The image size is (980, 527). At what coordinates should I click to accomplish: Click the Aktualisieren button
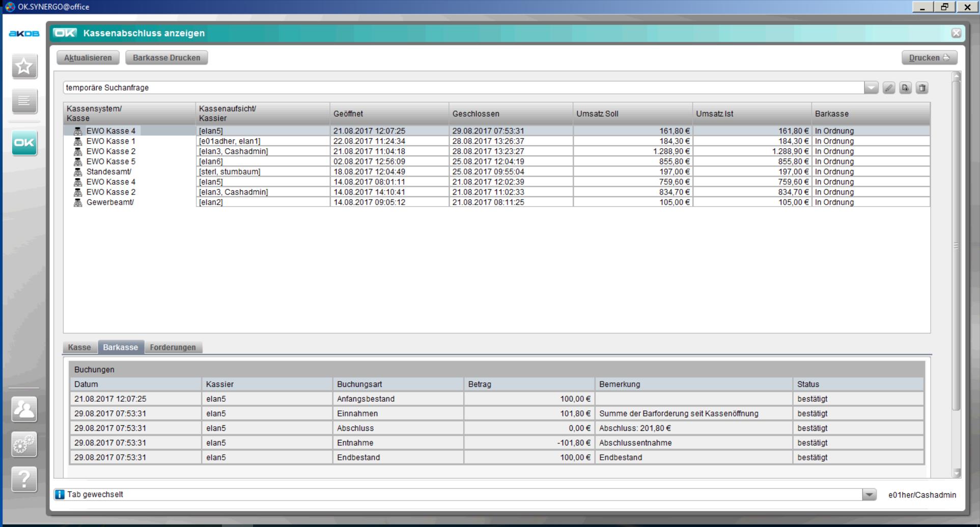pyautogui.click(x=88, y=58)
